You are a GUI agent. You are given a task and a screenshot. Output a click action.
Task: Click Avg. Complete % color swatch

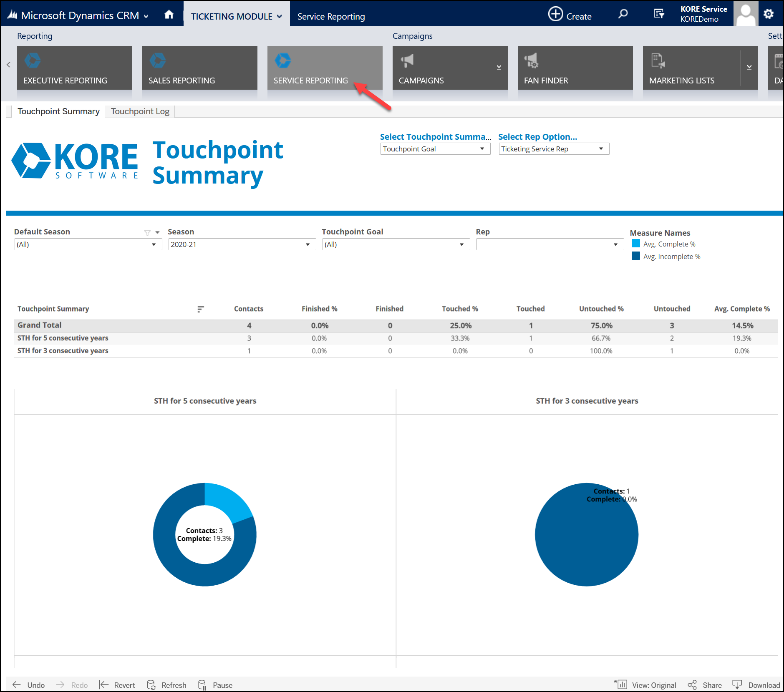point(636,244)
